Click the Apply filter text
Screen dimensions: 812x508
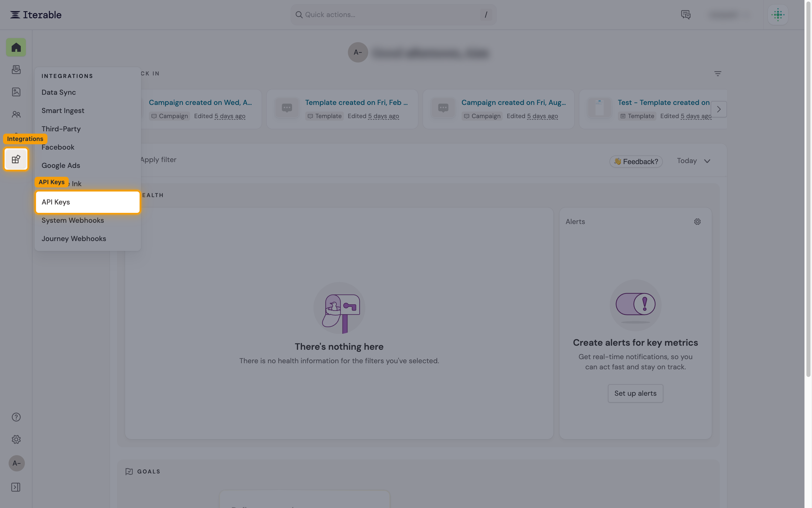pos(158,160)
